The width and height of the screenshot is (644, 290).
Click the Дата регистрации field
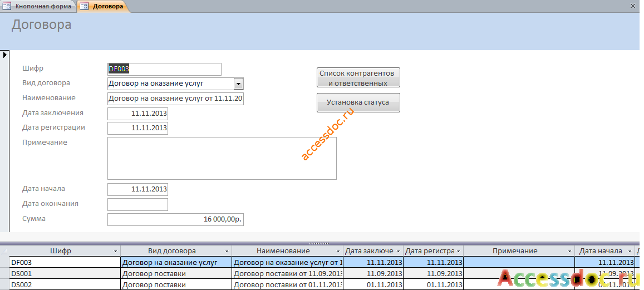pyautogui.click(x=137, y=128)
